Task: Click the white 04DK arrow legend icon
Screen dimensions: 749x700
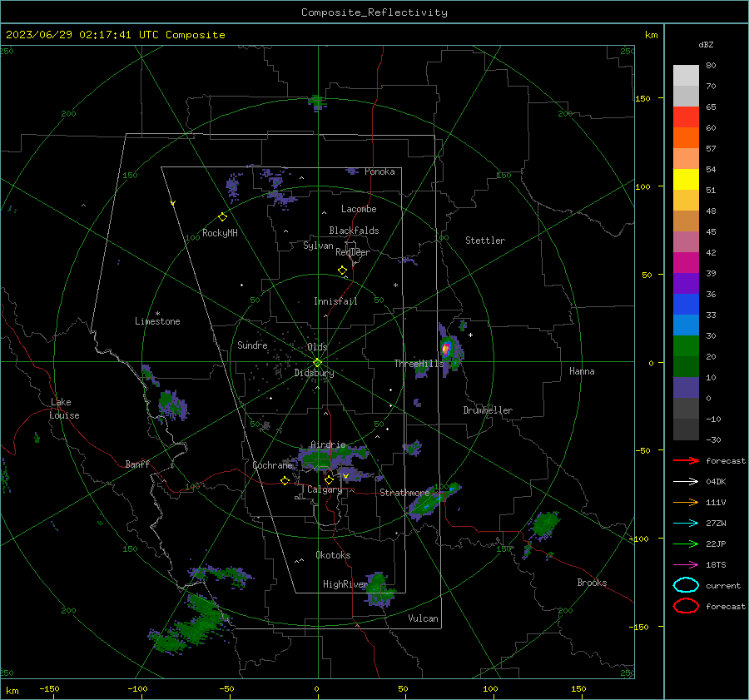Action: pyautogui.click(x=686, y=482)
